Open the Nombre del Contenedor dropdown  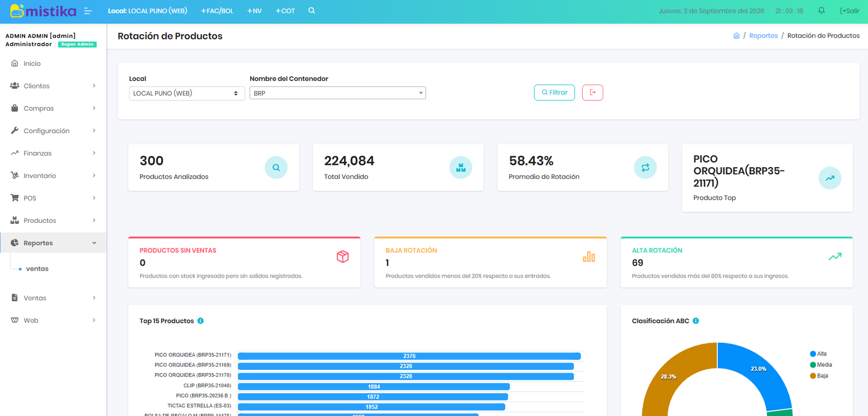click(337, 93)
